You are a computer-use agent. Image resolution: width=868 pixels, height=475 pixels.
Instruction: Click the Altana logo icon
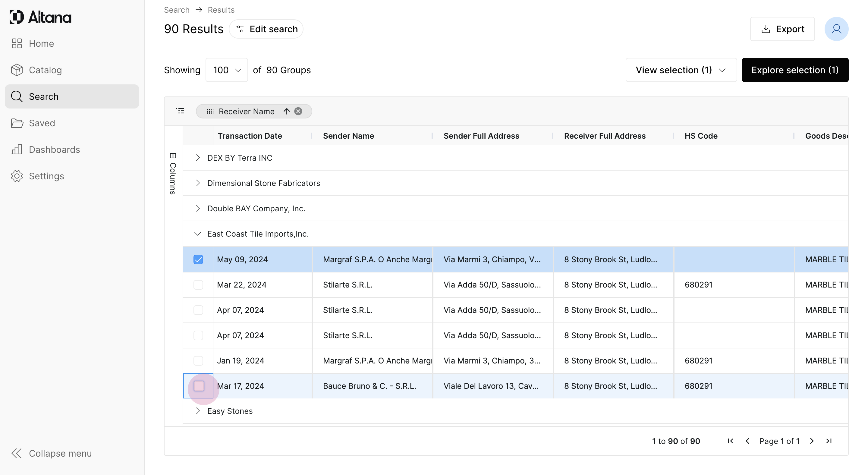tap(17, 17)
